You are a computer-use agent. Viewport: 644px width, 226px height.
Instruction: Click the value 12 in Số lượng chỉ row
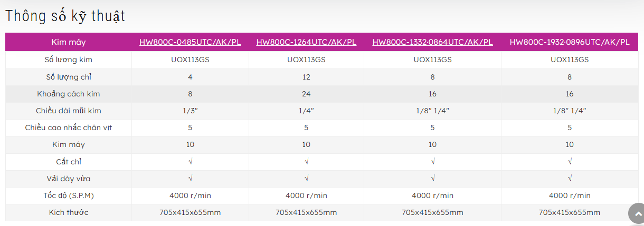click(x=306, y=77)
